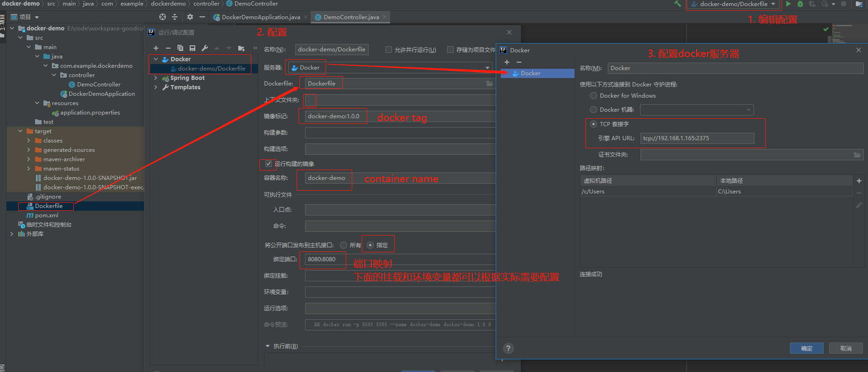
Task: Collapse the before-launch section
Action: 268,346
